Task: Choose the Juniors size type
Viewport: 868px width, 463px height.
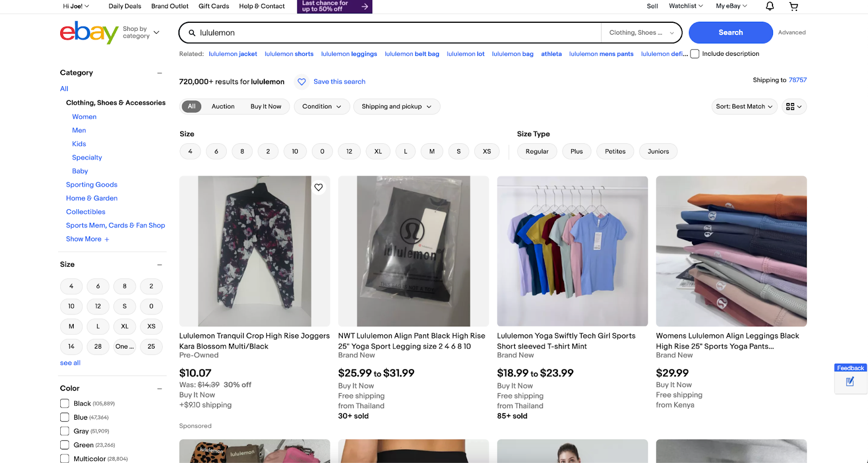Action: (658, 152)
